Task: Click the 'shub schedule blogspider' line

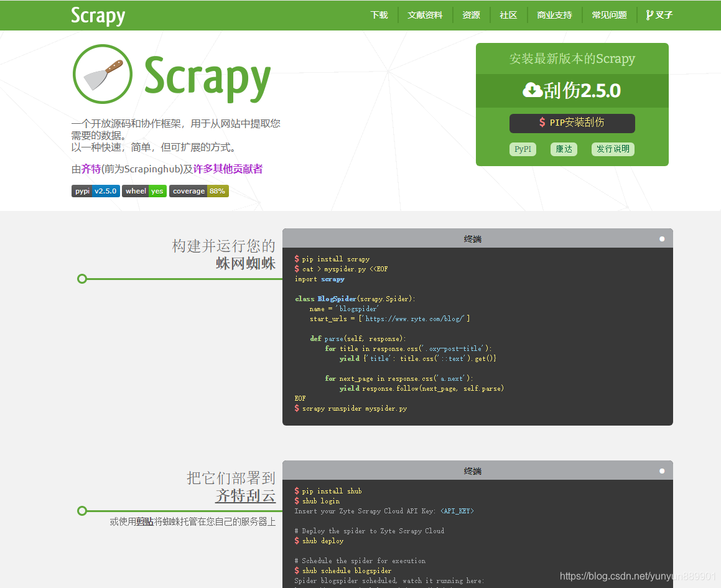Action: 343,571
